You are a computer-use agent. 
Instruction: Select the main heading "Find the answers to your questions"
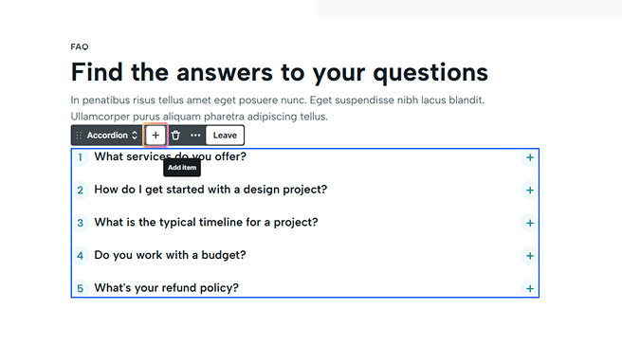click(280, 72)
